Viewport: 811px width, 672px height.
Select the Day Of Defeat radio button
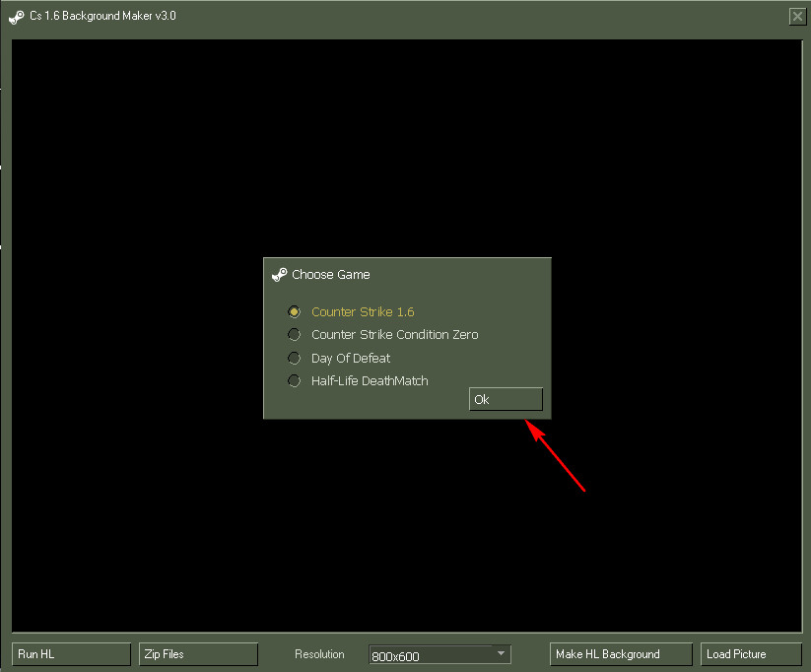click(x=294, y=358)
